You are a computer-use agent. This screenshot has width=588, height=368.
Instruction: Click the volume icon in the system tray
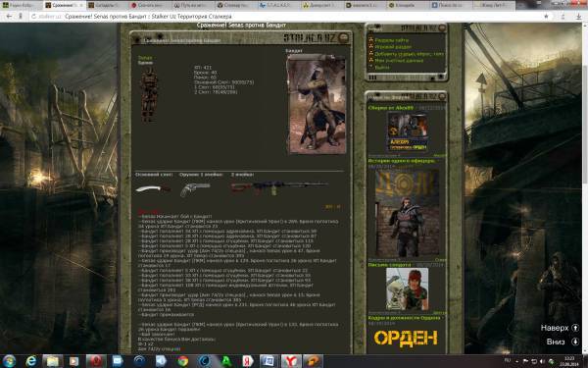pyautogui.click(x=541, y=361)
